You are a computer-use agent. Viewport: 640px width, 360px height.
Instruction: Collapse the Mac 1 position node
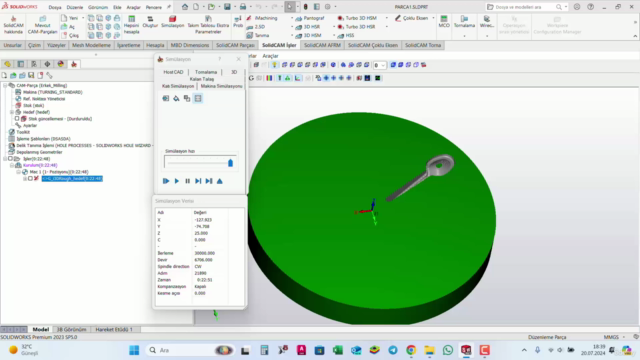[x=18, y=172]
